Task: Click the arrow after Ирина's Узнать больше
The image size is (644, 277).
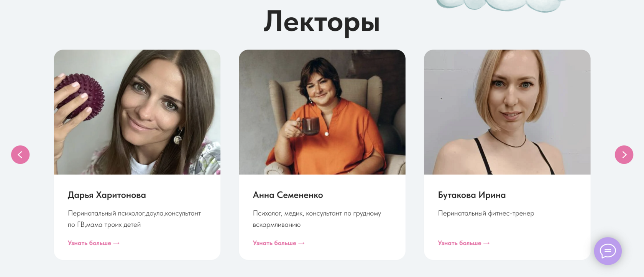Action: click(486, 243)
